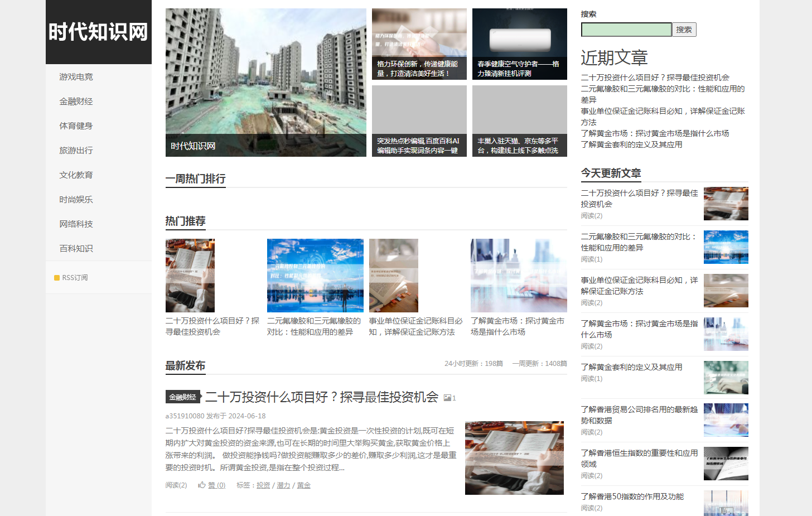Open the 格力环保创新 featured tile

[419, 44]
